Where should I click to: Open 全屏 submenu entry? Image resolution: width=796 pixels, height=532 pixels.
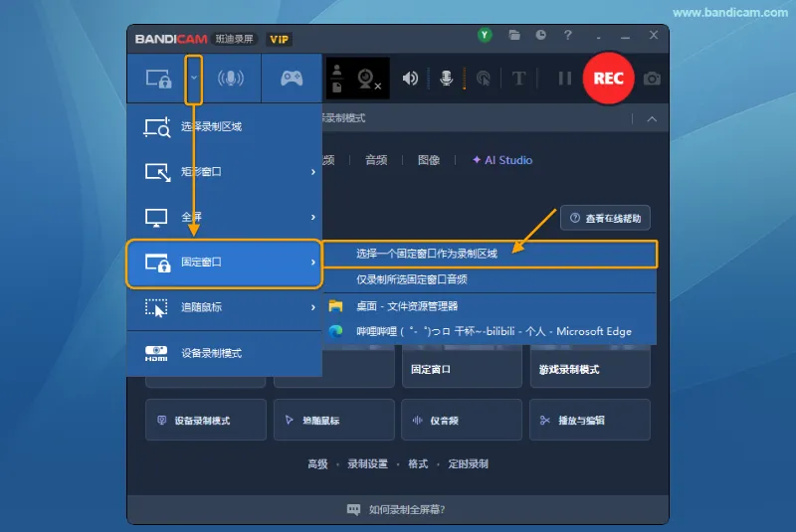pyautogui.click(x=225, y=217)
